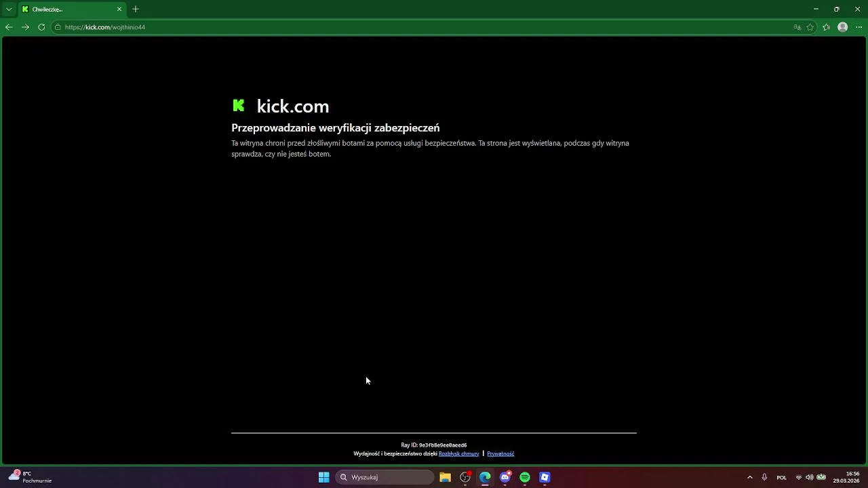Viewport: 868px width, 488px height.
Task: Switch to Microsoft Edge in the taskbar
Action: [485, 477]
